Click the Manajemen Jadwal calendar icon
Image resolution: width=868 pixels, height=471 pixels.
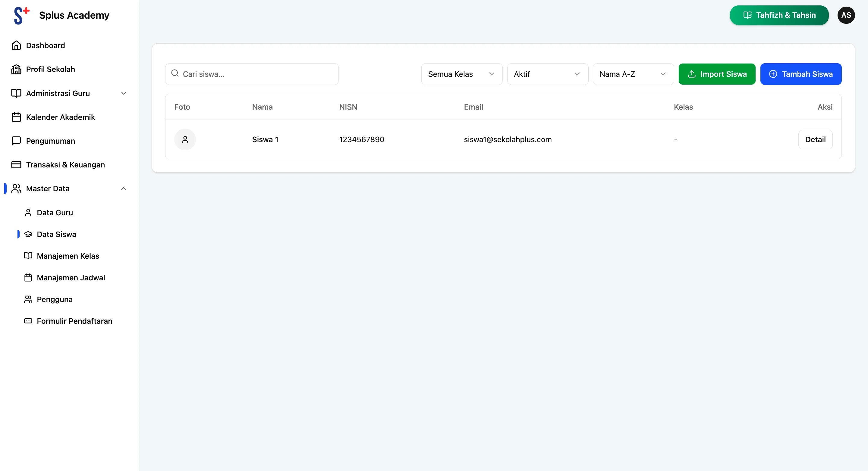28,277
